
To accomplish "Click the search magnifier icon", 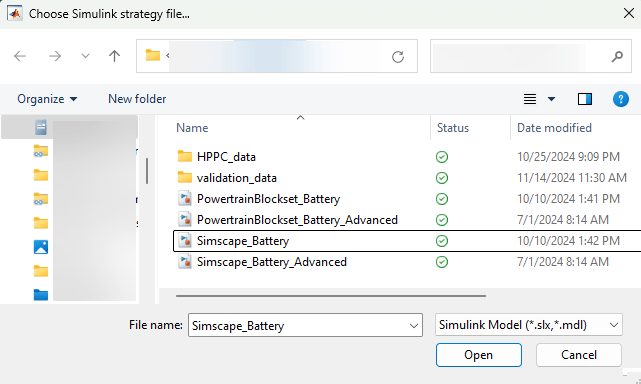I will pyautogui.click(x=617, y=56).
